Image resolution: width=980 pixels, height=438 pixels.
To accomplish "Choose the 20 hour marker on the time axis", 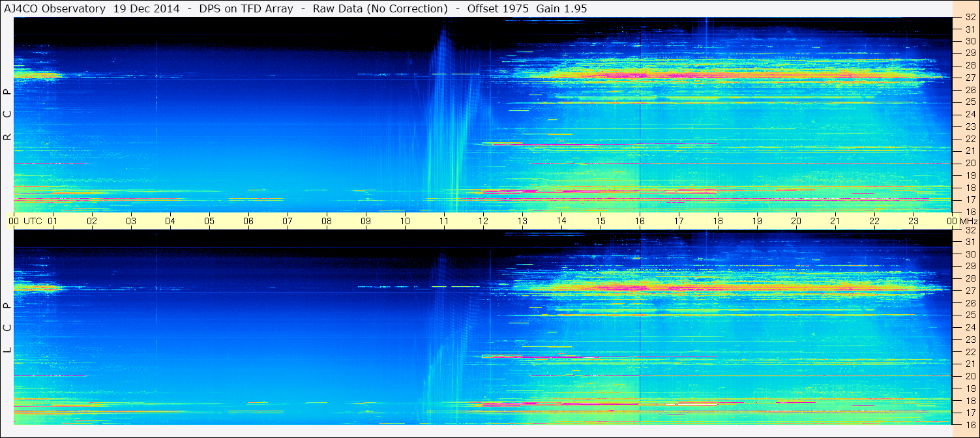I will tap(796, 221).
